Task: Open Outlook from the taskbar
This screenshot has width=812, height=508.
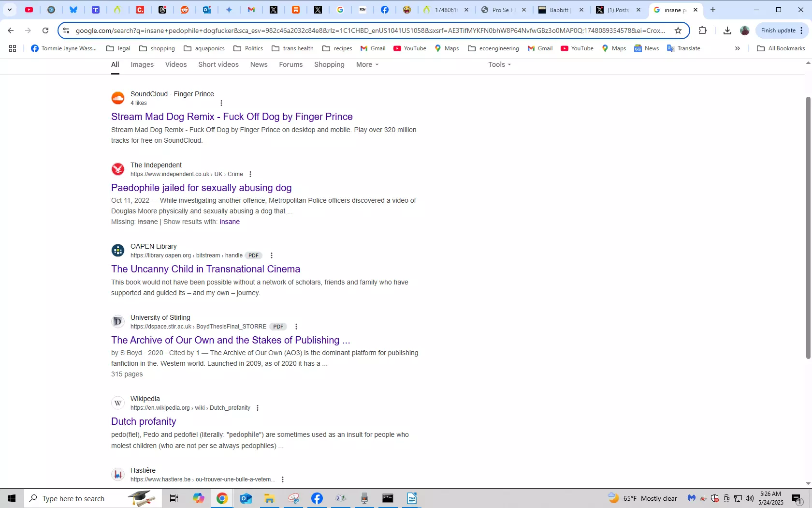Action: (246, 498)
